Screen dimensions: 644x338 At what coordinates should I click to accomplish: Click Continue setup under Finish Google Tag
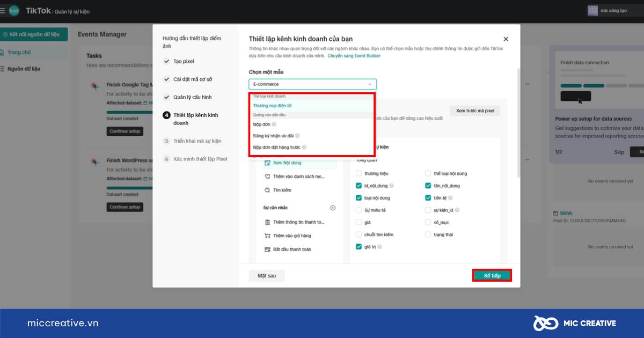coord(125,131)
